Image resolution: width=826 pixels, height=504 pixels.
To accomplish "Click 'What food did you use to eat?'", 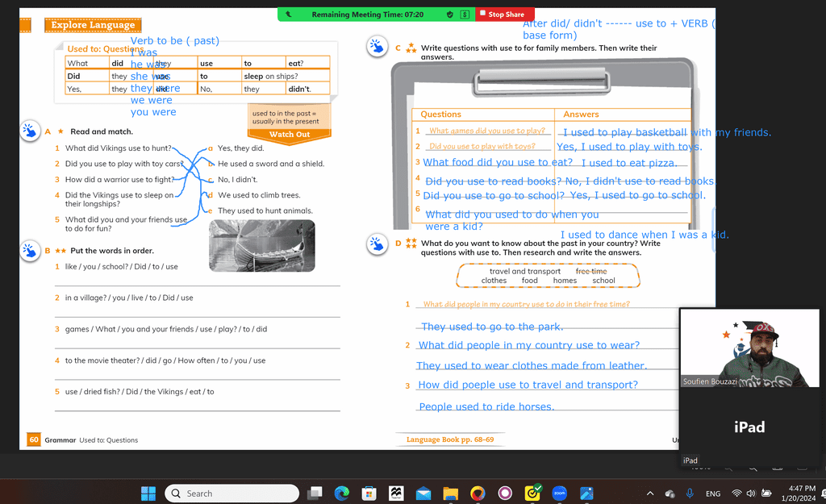I will click(498, 162).
